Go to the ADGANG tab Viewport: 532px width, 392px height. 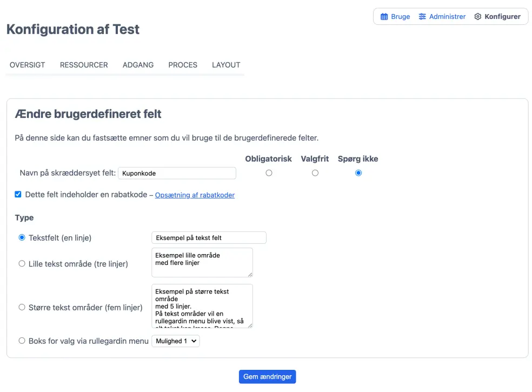138,65
